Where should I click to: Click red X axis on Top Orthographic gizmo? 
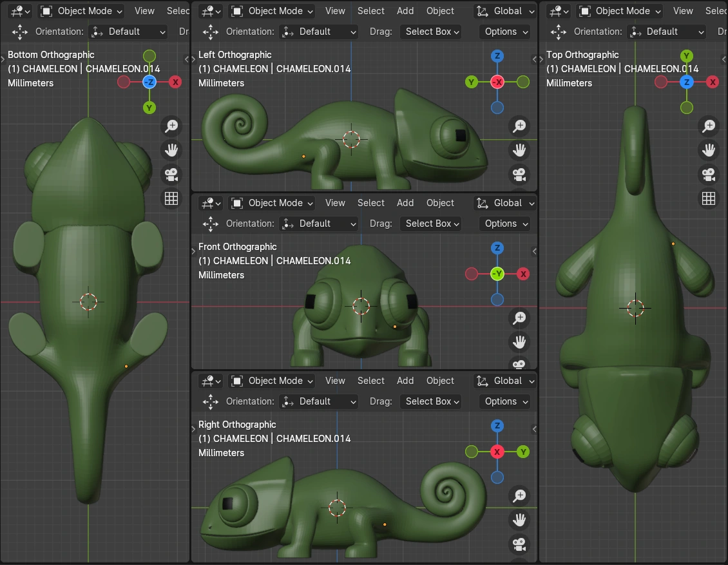pyautogui.click(x=713, y=82)
